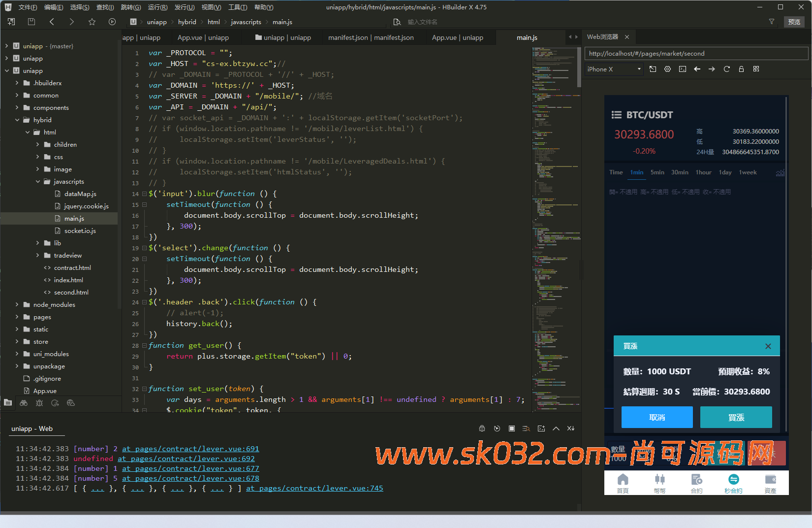Open the lever.vue:691 console link
Viewport: 812px width, 528px height.
pyautogui.click(x=190, y=449)
